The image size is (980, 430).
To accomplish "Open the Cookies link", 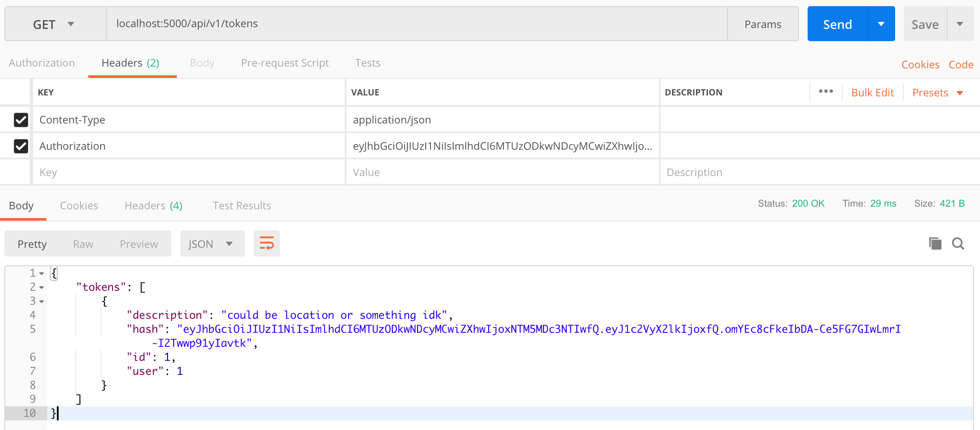I will 920,65.
